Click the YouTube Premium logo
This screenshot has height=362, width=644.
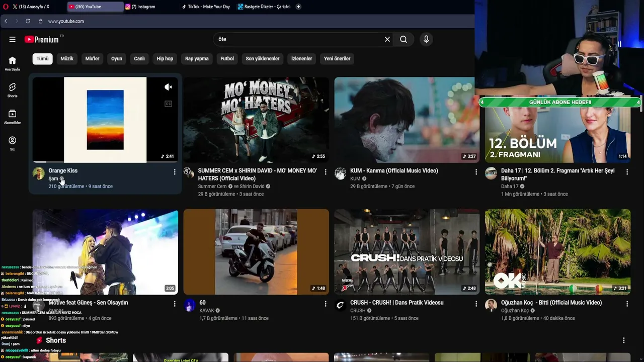click(x=42, y=39)
